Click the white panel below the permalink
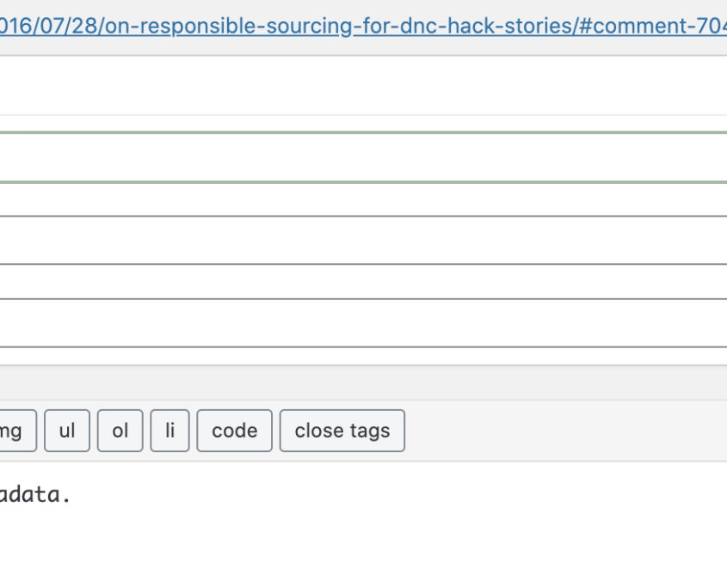 click(363, 86)
